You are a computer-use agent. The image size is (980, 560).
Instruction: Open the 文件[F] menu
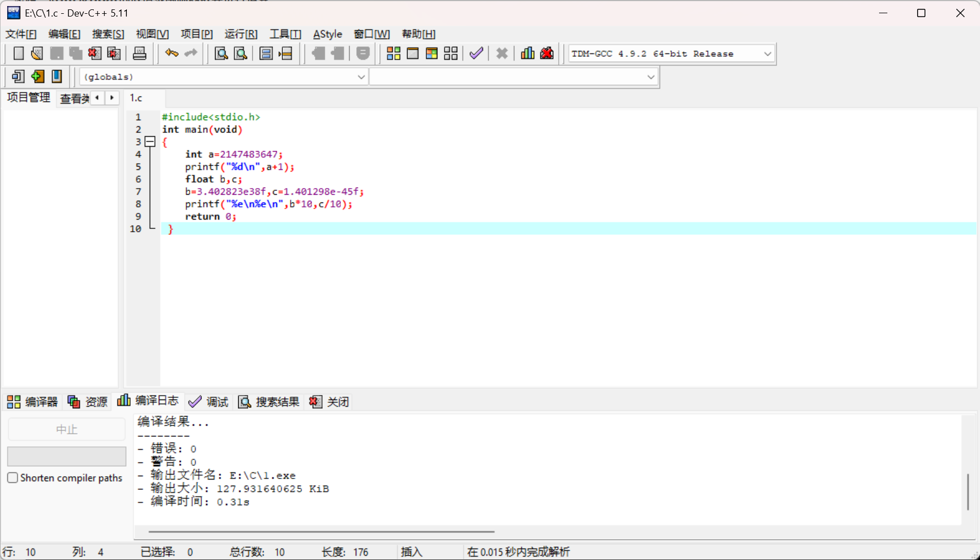click(x=21, y=34)
